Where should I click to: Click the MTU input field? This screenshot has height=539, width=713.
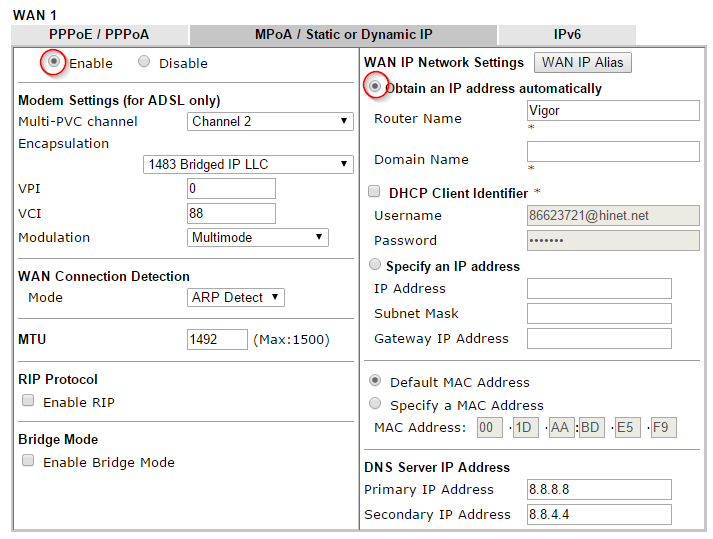pos(217,339)
